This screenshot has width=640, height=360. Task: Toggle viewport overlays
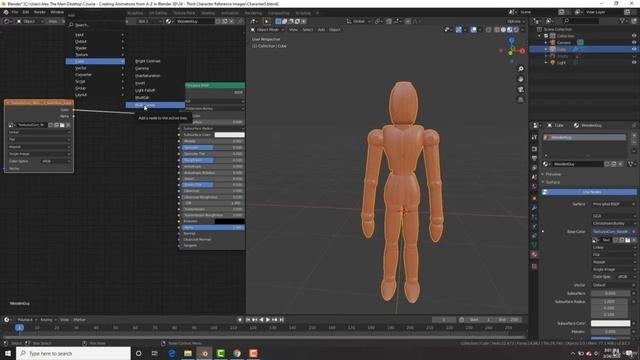click(474, 29)
